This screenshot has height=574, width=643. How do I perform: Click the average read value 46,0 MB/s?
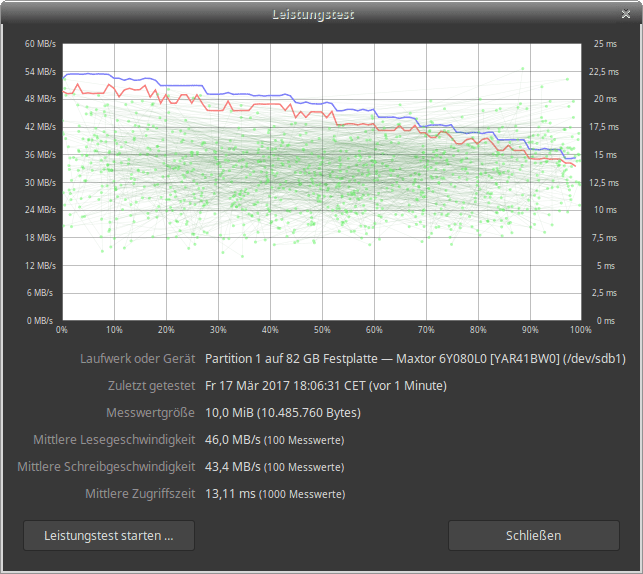(x=233, y=440)
